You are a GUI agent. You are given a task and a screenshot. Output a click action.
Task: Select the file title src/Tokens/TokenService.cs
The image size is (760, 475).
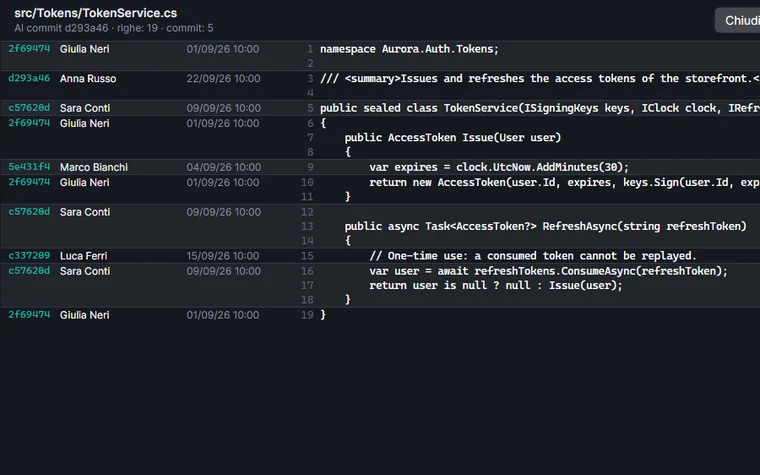pyautogui.click(x=95, y=13)
